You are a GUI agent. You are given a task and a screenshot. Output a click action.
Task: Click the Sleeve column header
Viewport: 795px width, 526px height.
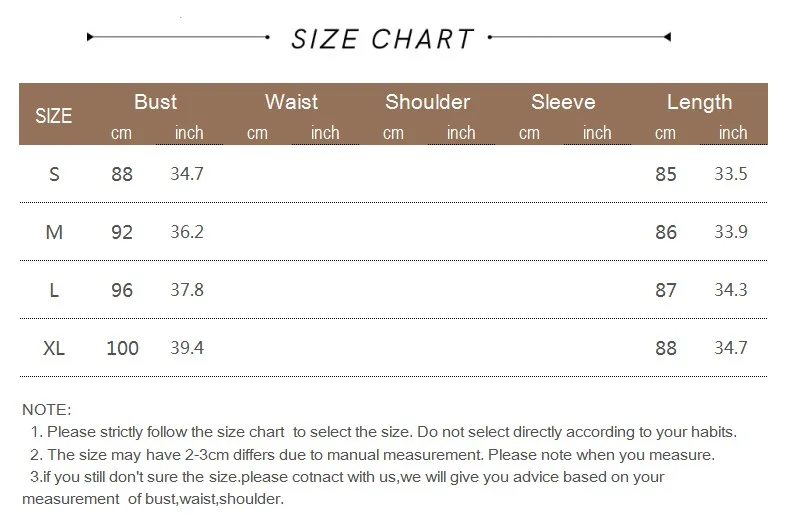(563, 102)
